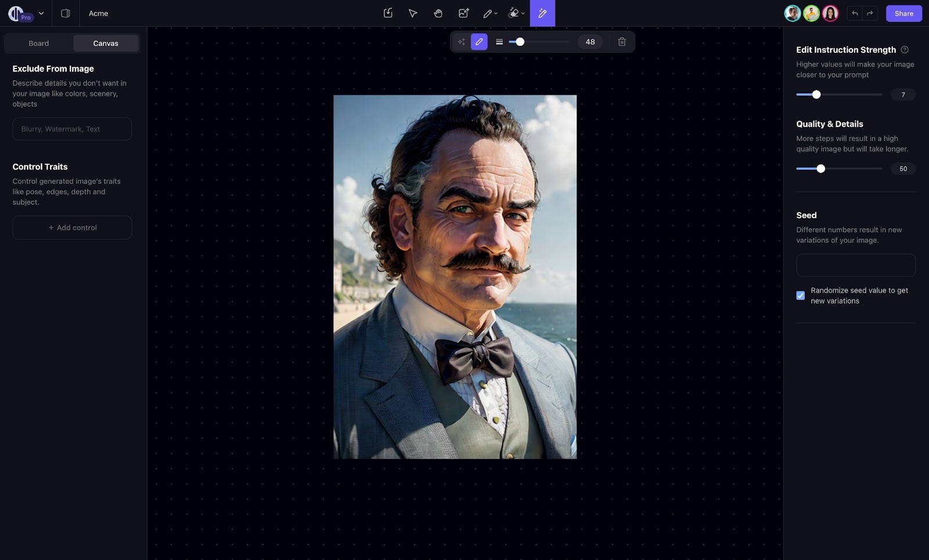Screen dimensions: 929x560
Task: Select the arrow pointer tool
Action: (413, 13)
